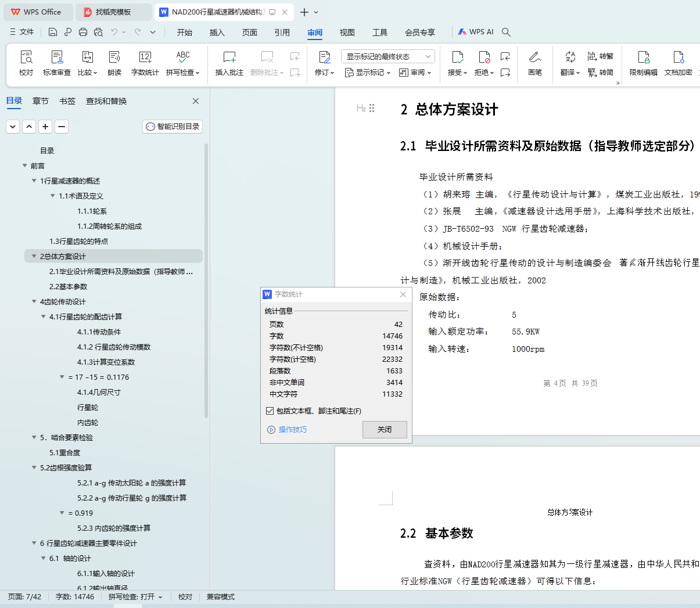Click 文档加密 document encryption

click(679, 63)
